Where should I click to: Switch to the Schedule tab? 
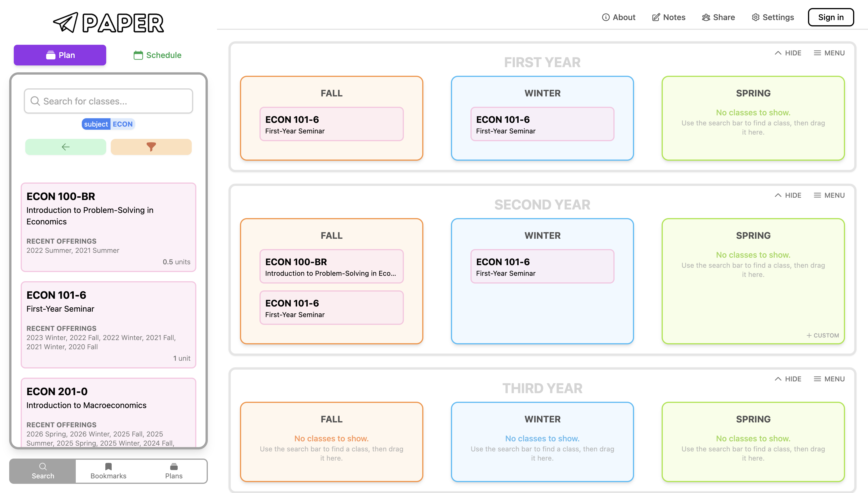157,55
